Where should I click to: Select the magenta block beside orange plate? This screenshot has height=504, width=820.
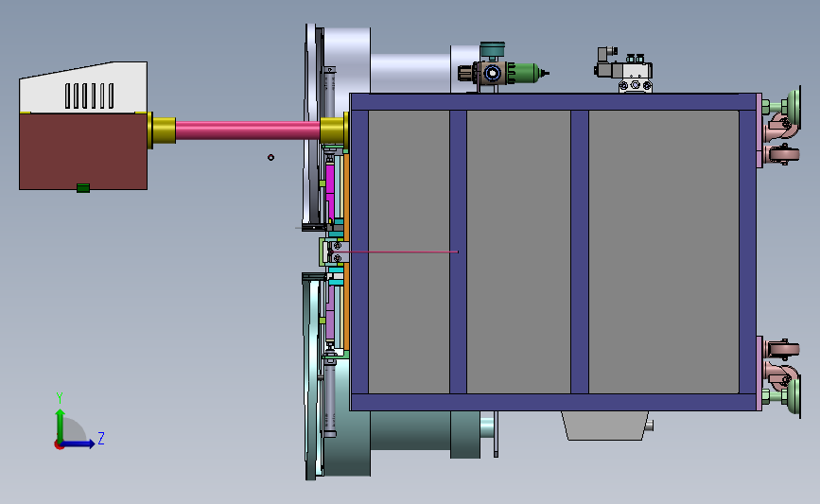pyautogui.click(x=330, y=191)
